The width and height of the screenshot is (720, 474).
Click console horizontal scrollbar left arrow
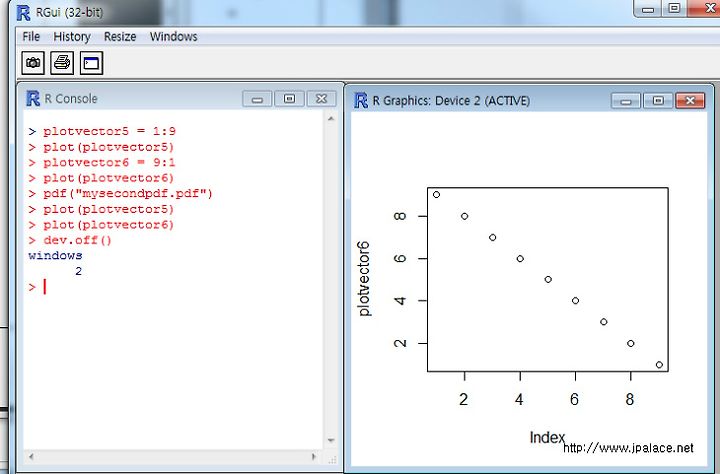[31, 457]
